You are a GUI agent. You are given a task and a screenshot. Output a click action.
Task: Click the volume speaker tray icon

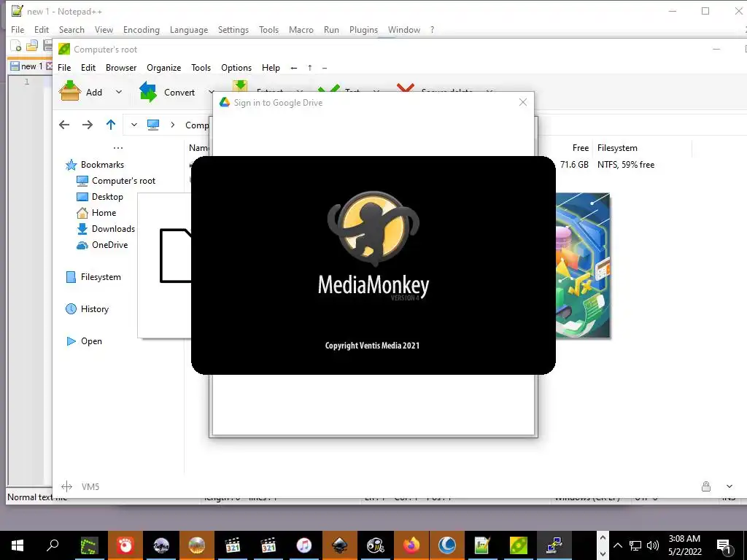point(653,545)
